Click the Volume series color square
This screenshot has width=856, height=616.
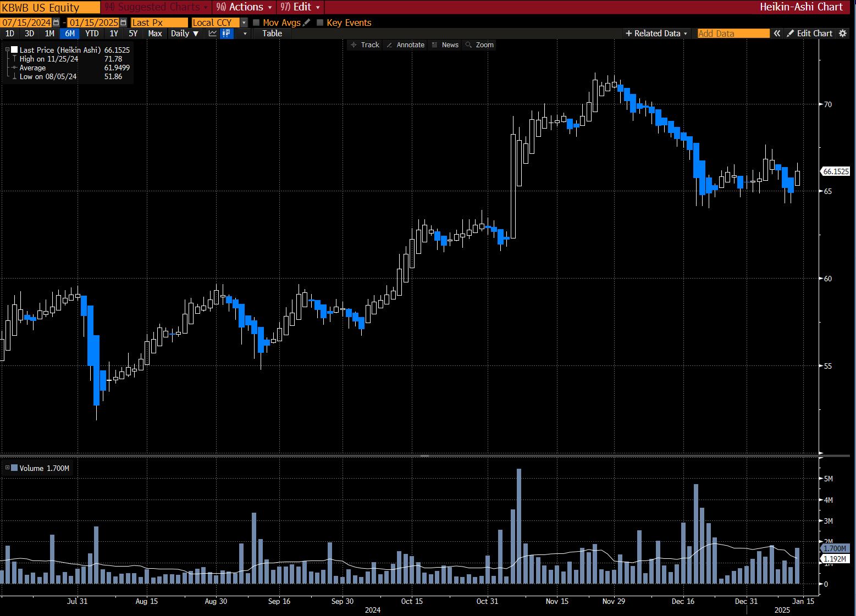(14, 468)
